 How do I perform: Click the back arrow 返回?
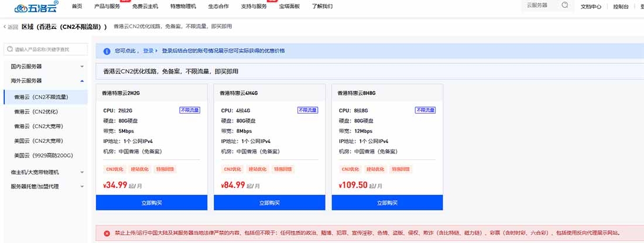(x=11, y=27)
